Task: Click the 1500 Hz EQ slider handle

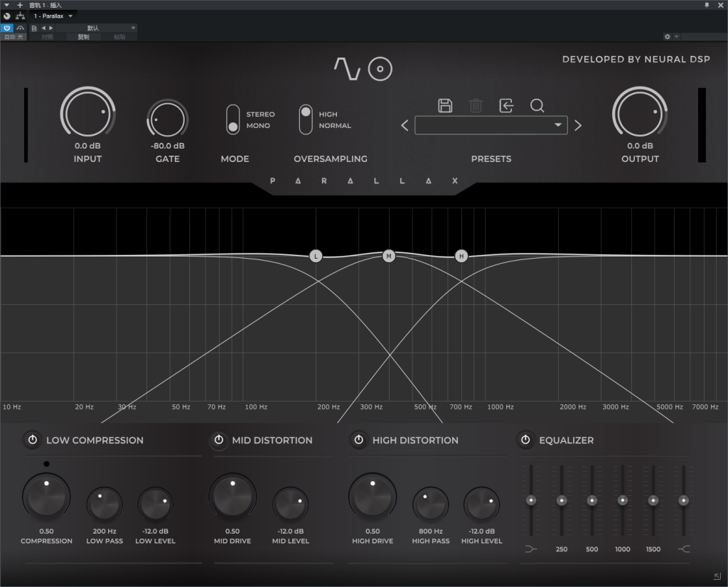Action: tap(653, 500)
